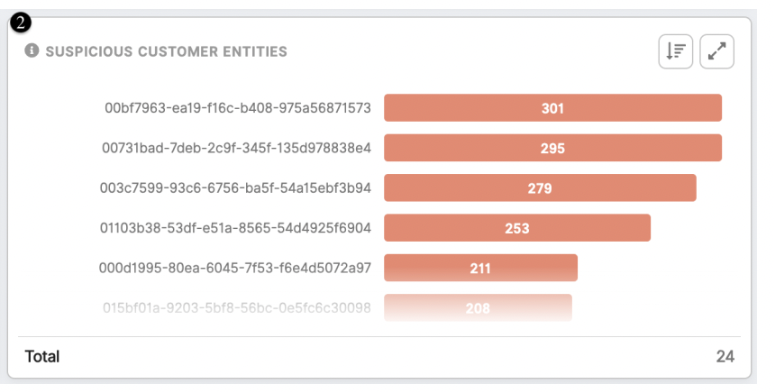Select the bar showing 253
Screen dimensions: 774x392
click(517, 228)
